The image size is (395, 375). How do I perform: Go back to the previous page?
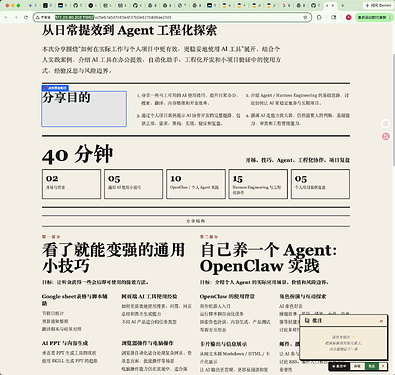pyautogui.click(x=6, y=17)
